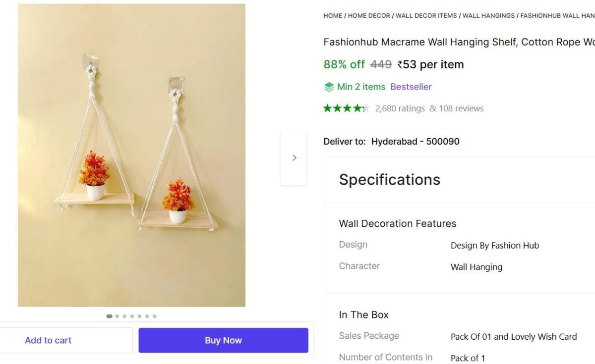Select the fourth image carousel dot
Image resolution: width=595 pixels, height=364 pixels.
tap(132, 316)
